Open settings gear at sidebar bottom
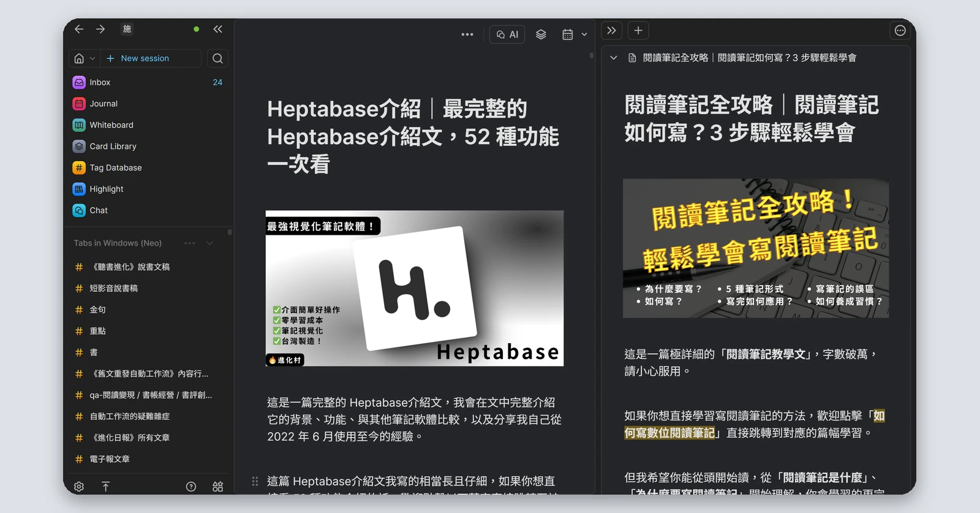This screenshot has height=513, width=980. [79, 487]
